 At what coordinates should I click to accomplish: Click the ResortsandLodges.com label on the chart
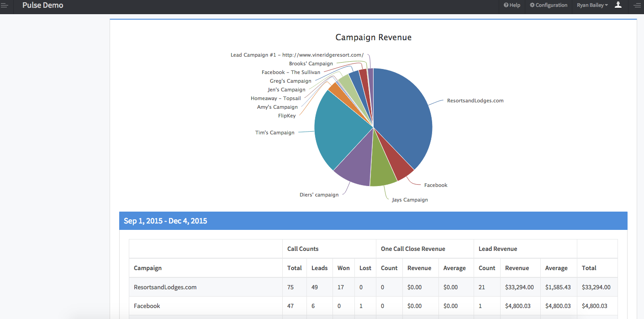[475, 100]
